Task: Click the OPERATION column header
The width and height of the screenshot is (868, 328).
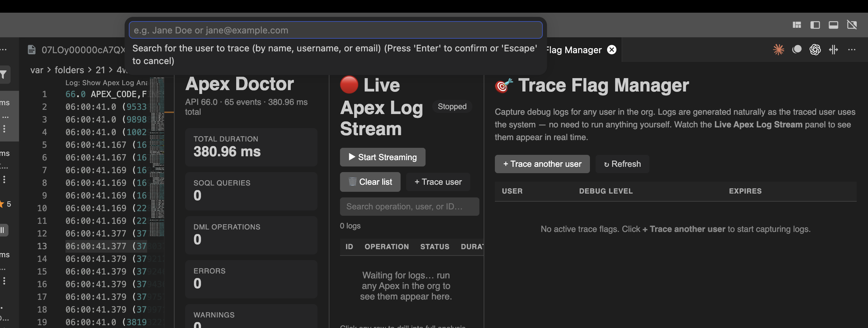Action: [x=386, y=247]
